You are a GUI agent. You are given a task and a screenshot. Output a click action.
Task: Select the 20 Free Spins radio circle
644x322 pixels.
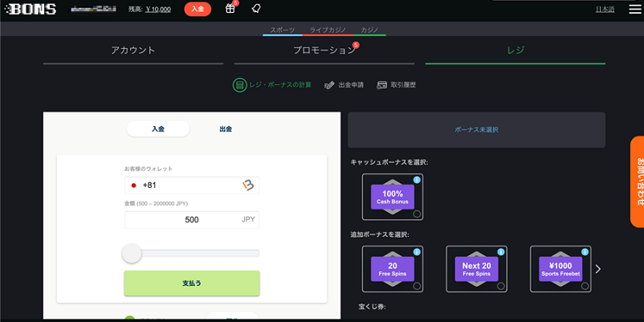tap(417, 286)
